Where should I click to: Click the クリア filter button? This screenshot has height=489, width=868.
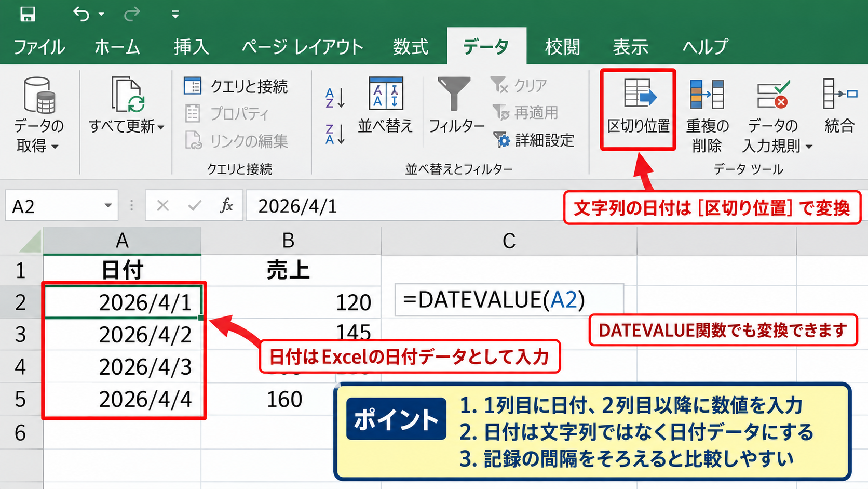(x=519, y=85)
